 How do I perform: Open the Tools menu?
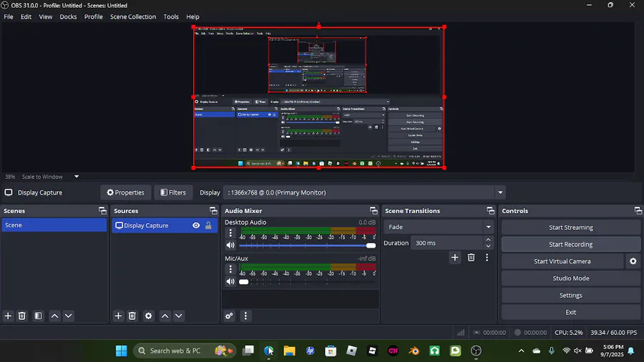(x=171, y=17)
